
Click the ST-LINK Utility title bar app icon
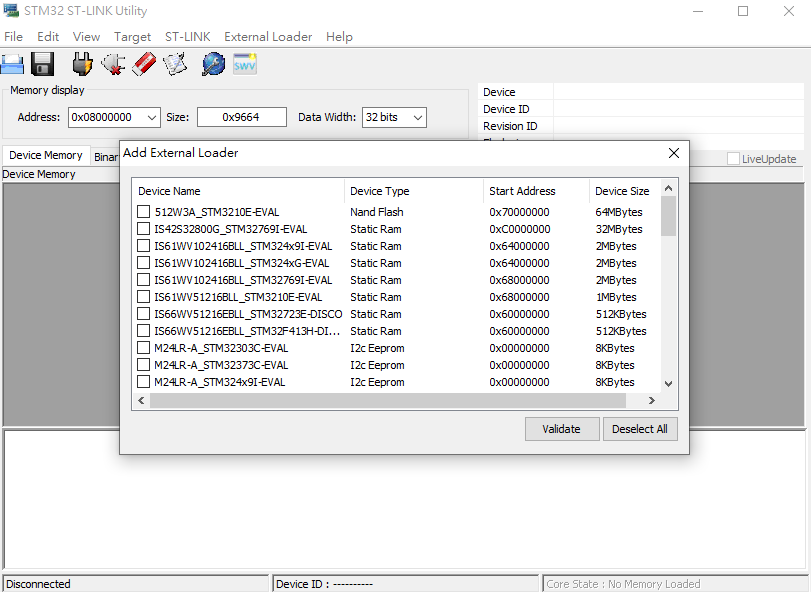coord(11,10)
